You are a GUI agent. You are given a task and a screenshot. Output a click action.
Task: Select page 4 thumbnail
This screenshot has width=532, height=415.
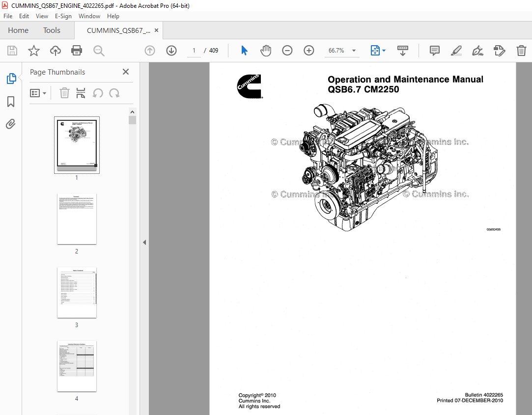coord(77,366)
